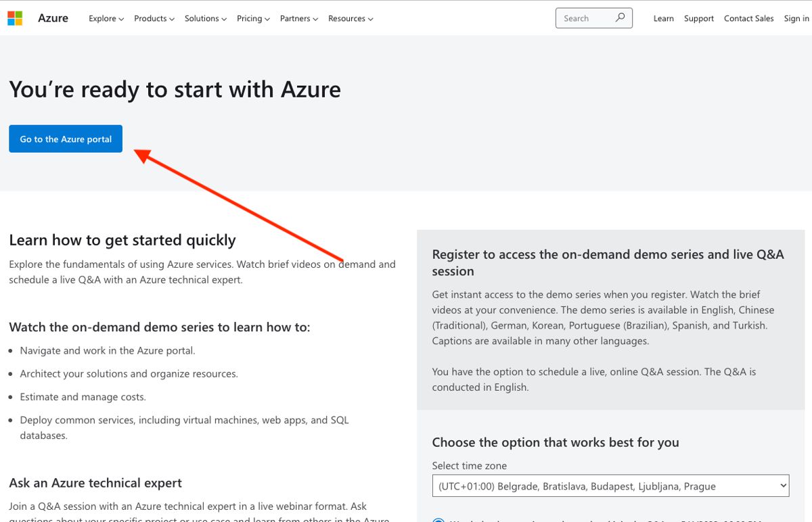Click the search magnifier icon

(620, 18)
